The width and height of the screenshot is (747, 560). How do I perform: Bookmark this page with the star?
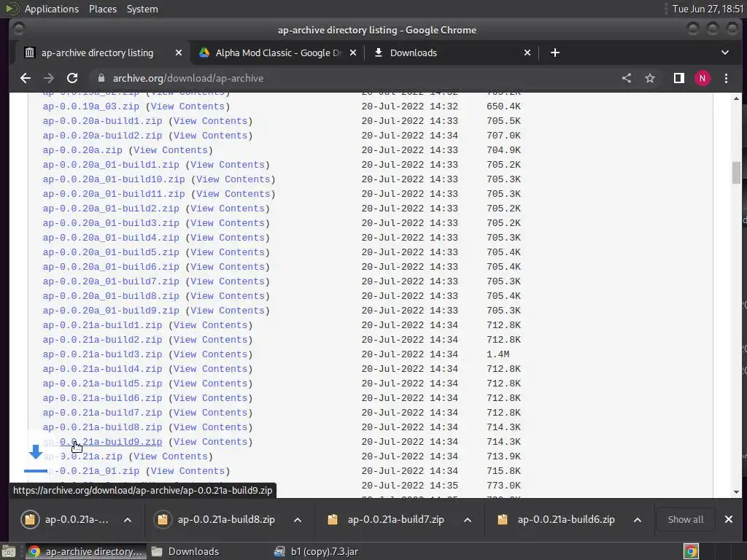650,78
